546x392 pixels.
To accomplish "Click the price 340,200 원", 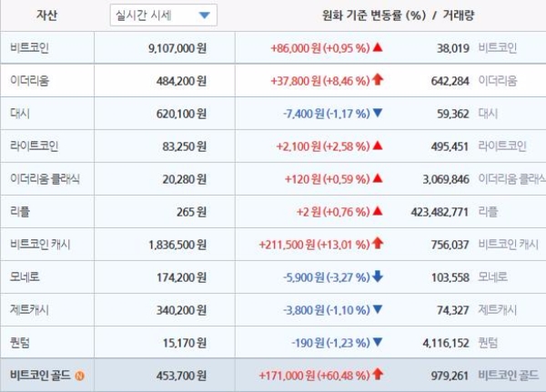I will click(181, 310).
